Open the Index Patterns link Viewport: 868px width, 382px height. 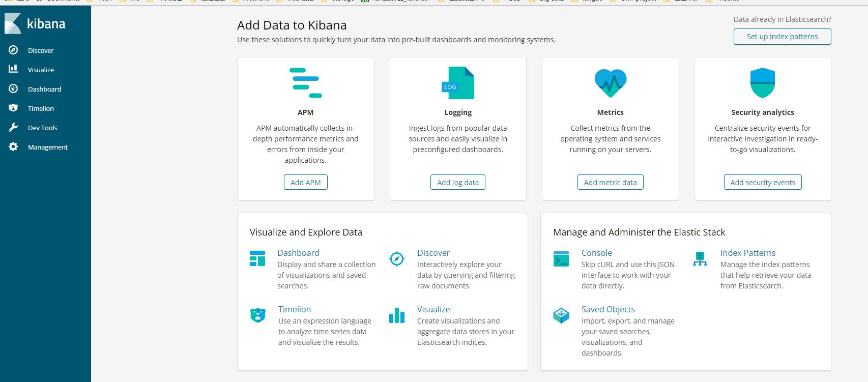tap(748, 253)
